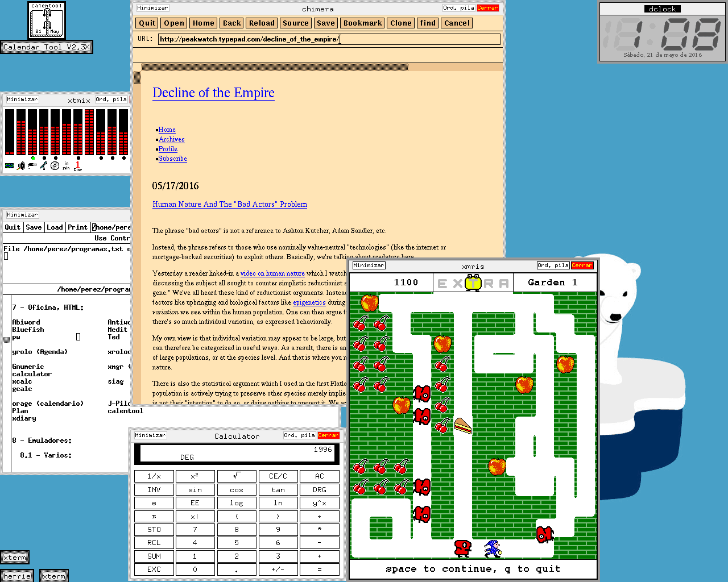
Task: Open the herrie iconified window
Action: click(17, 576)
